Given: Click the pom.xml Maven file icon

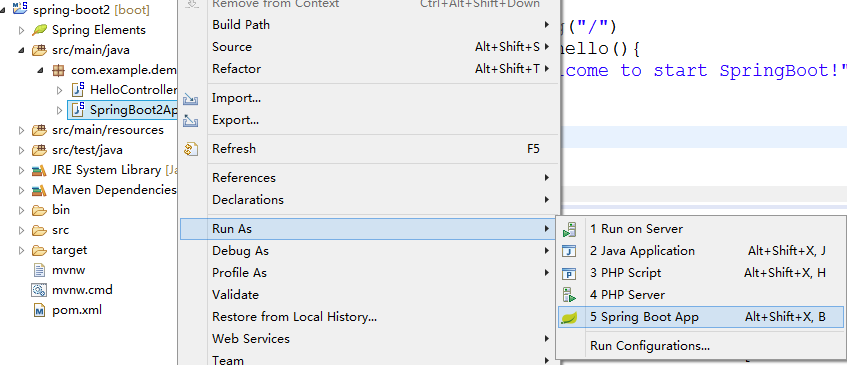Looking at the screenshot, I should pos(39,310).
